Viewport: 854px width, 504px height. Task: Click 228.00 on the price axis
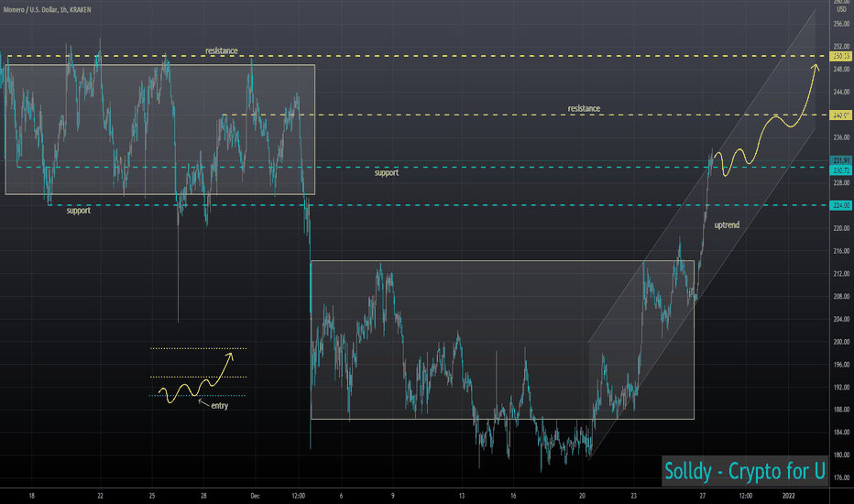[x=841, y=182]
